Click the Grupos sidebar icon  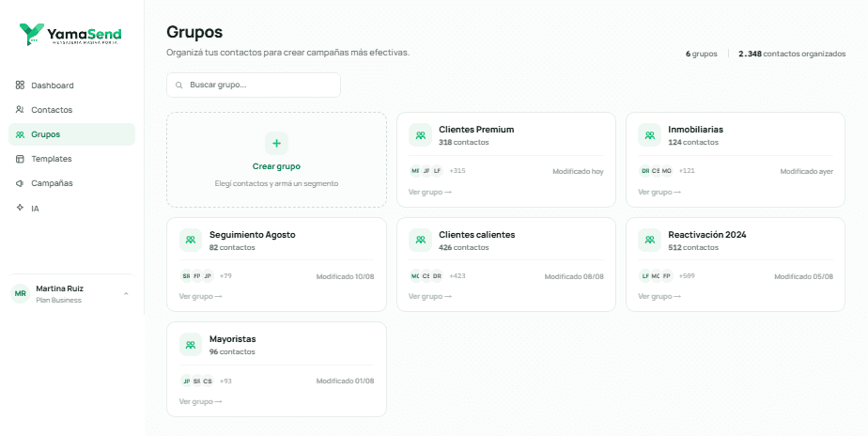point(20,134)
